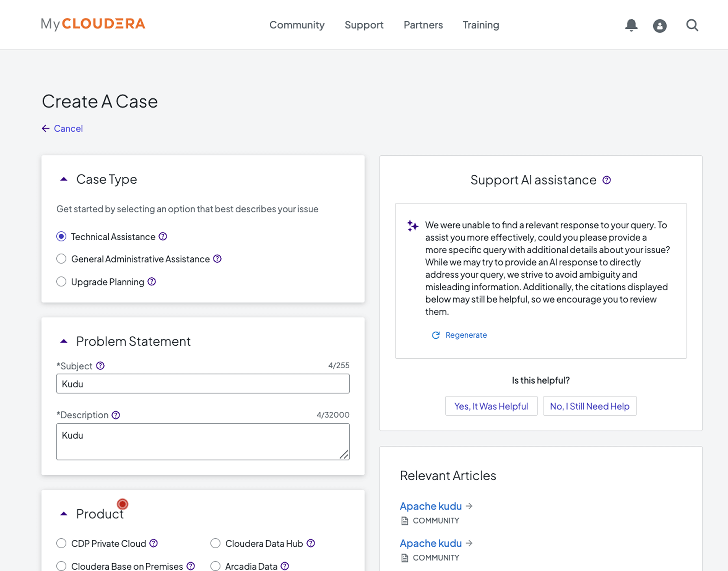Click the arrow icon next to first Apache kudu
This screenshot has width=728, height=571.
[x=470, y=506]
